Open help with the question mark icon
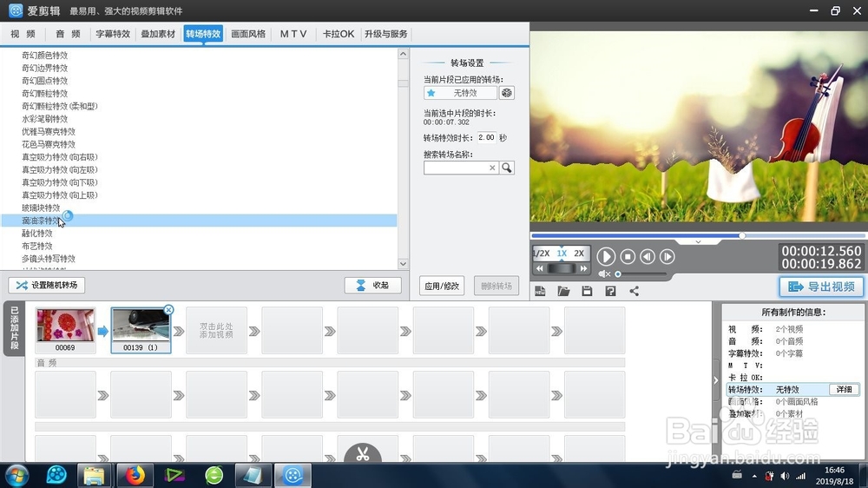The image size is (868, 488). click(610, 292)
